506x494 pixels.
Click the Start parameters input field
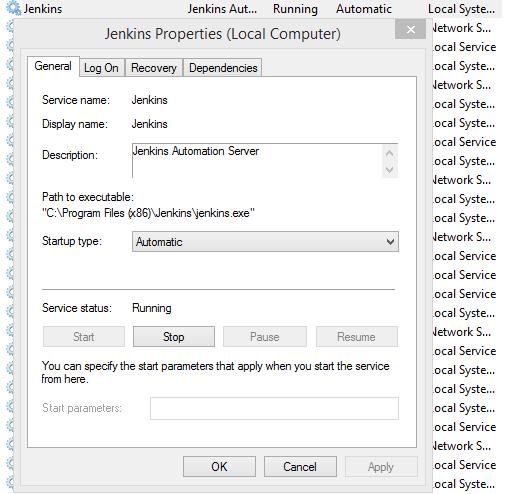(x=274, y=408)
